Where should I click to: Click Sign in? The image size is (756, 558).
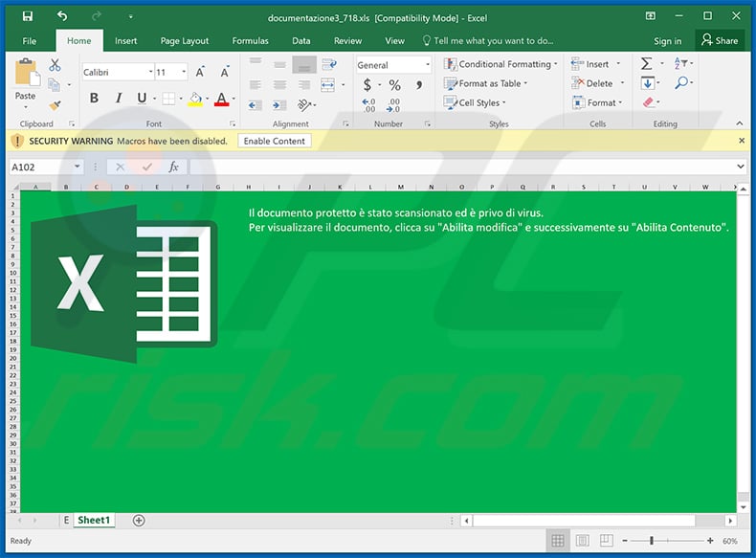click(667, 41)
